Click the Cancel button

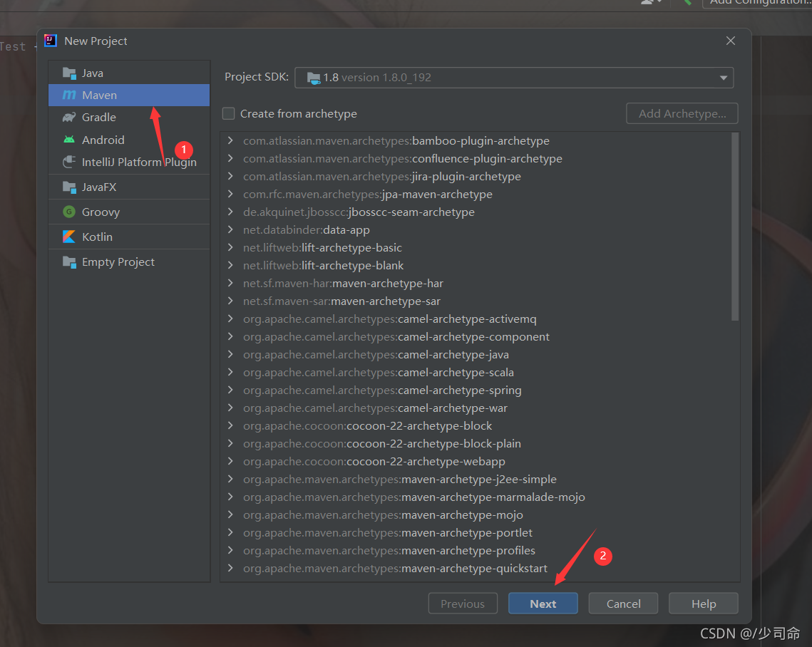click(x=623, y=604)
